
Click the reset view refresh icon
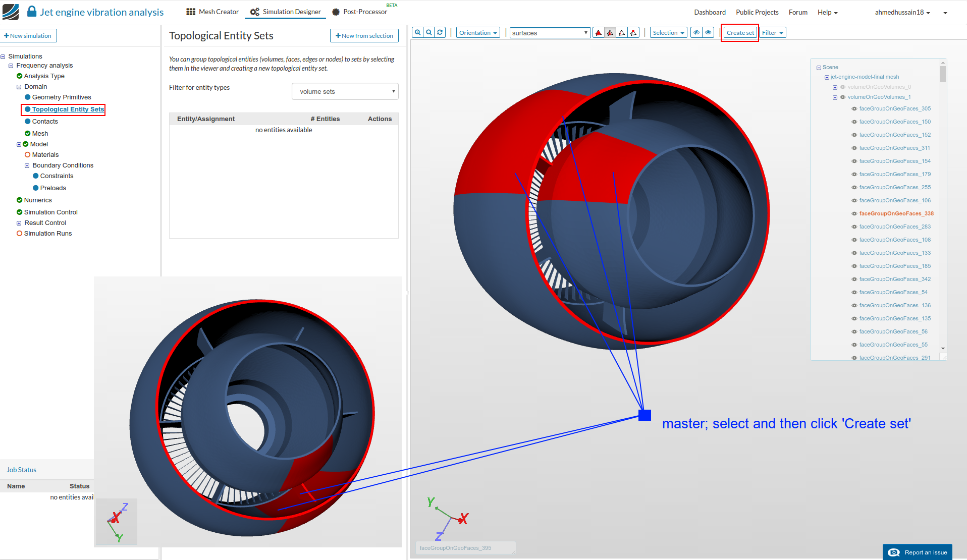click(440, 33)
